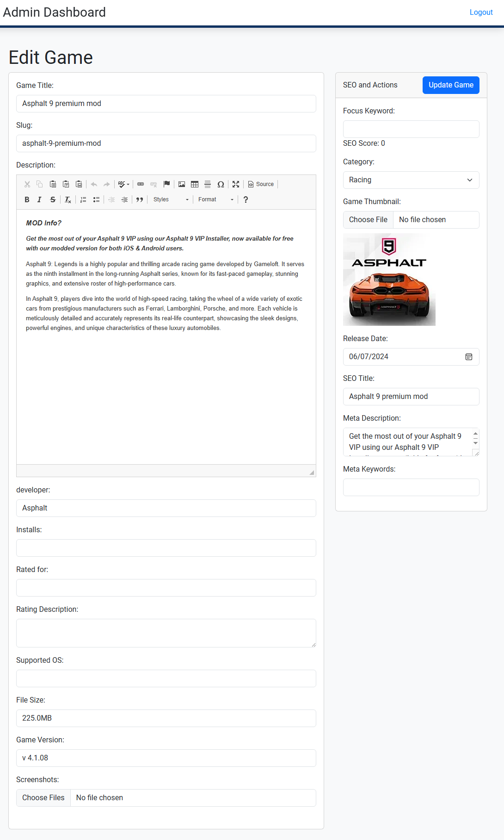Click the developer input field

click(x=166, y=508)
